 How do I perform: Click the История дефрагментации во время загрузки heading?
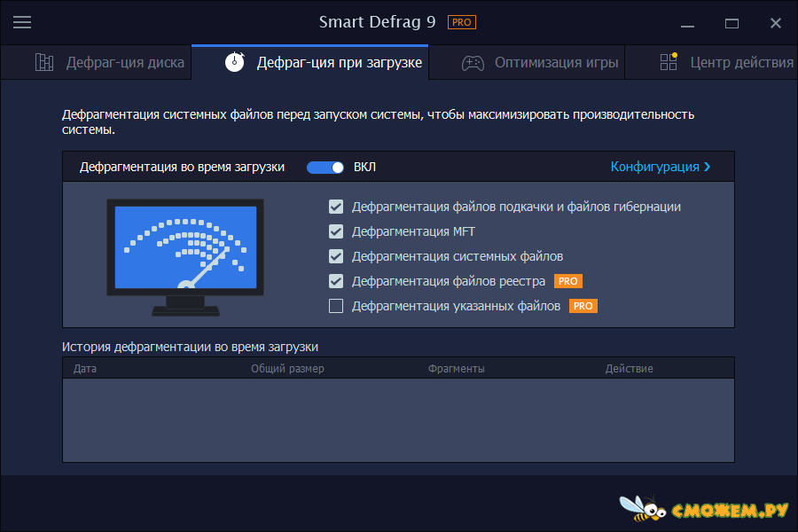tap(190, 347)
